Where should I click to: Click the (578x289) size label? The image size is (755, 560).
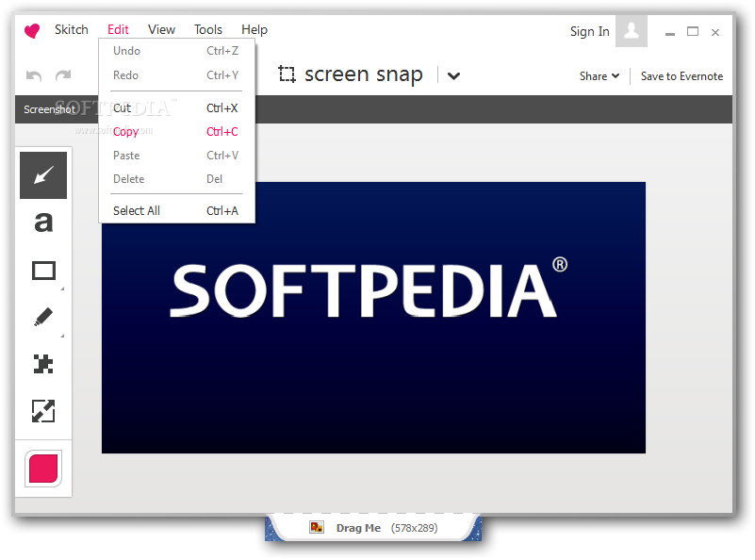click(x=414, y=528)
